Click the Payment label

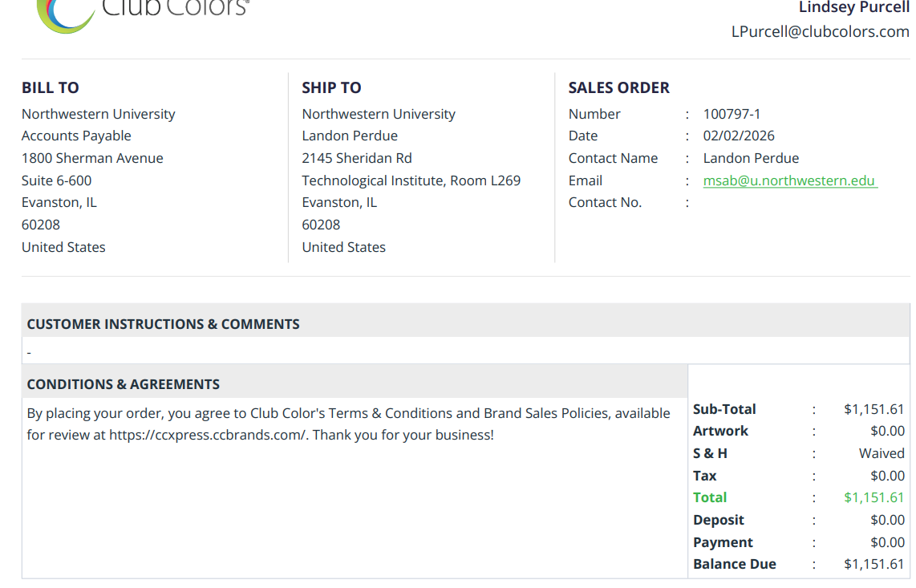tap(723, 542)
